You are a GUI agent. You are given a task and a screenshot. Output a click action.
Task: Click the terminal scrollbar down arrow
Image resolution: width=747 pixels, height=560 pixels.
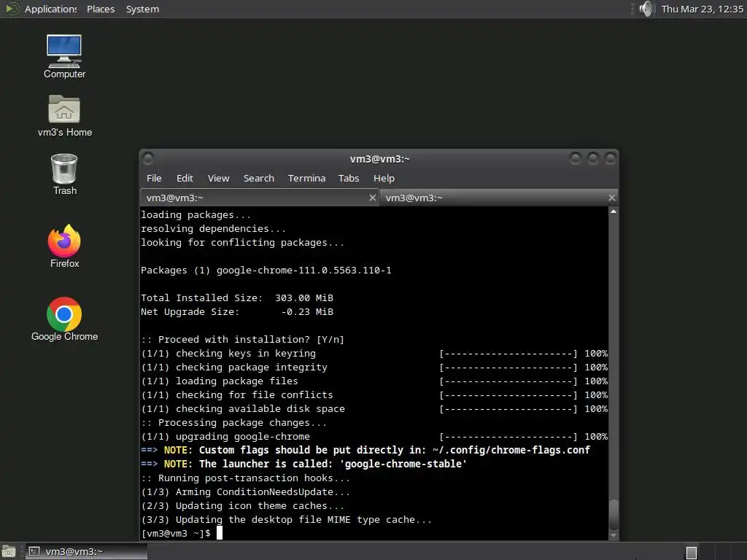pos(614,535)
